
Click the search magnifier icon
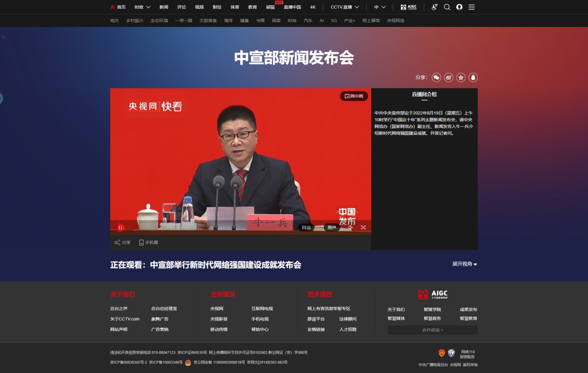tap(447, 7)
